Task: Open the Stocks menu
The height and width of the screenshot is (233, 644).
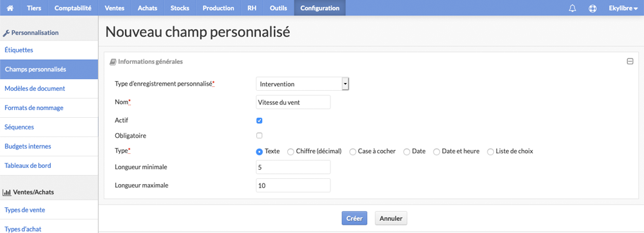Action: point(180,8)
